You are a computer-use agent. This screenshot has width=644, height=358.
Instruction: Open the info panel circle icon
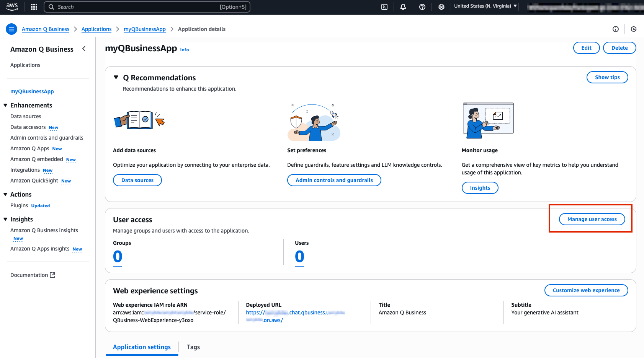tap(616, 29)
